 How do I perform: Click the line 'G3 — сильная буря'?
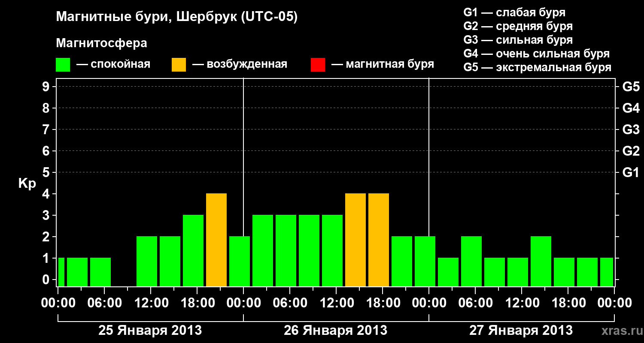(x=518, y=40)
